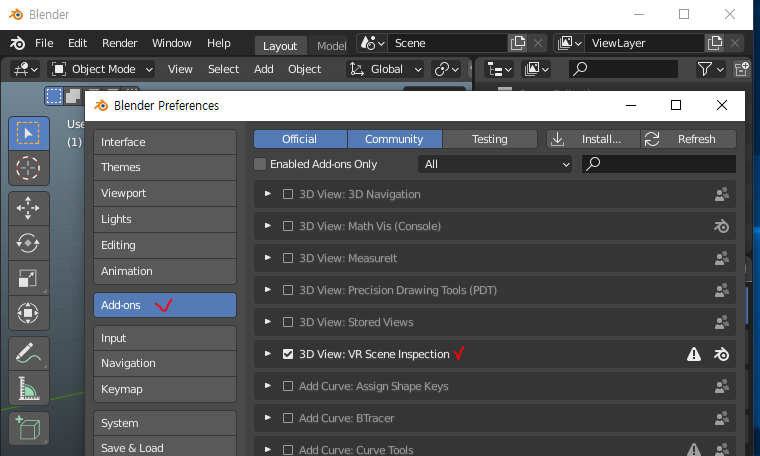Toggle the Official add-ons filter
760x456 pixels.
(300, 139)
